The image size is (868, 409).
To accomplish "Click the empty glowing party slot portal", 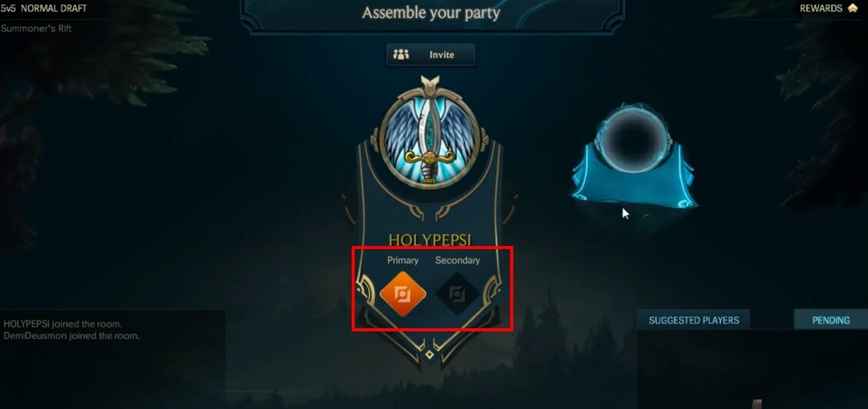I will click(633, 138).
